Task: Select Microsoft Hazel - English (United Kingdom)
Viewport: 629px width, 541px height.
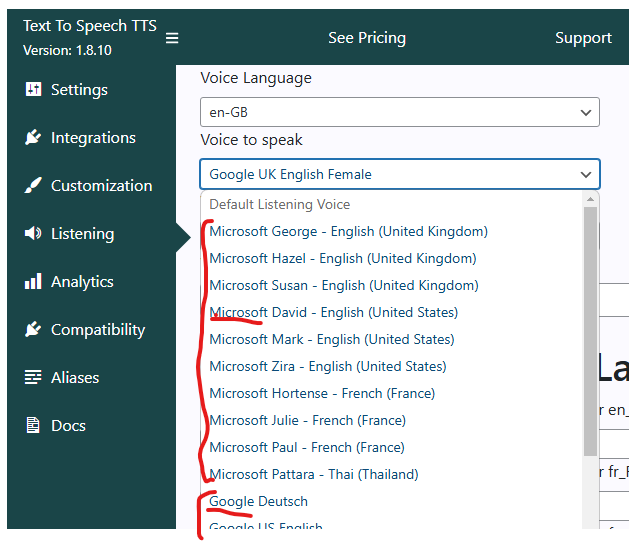Action: pos(392,258)
